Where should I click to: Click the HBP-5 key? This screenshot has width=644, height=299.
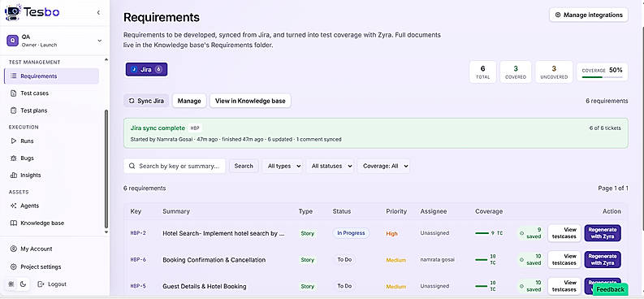[x=138, y=286]
